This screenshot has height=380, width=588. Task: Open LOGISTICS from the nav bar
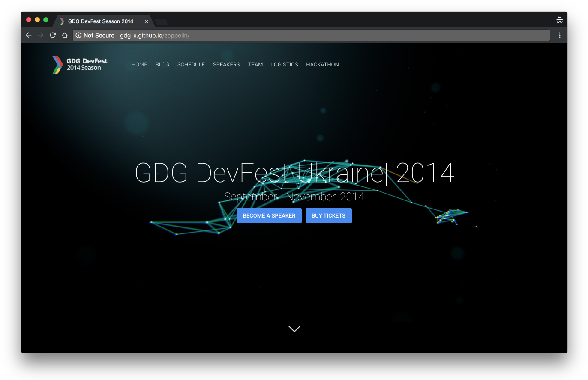[x=284, y=64]
